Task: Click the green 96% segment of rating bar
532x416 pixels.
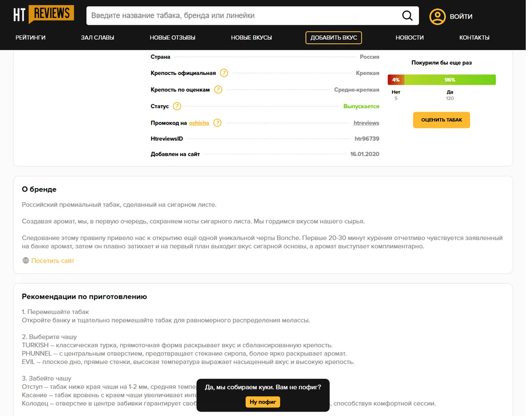Action: tap(450, 80)
